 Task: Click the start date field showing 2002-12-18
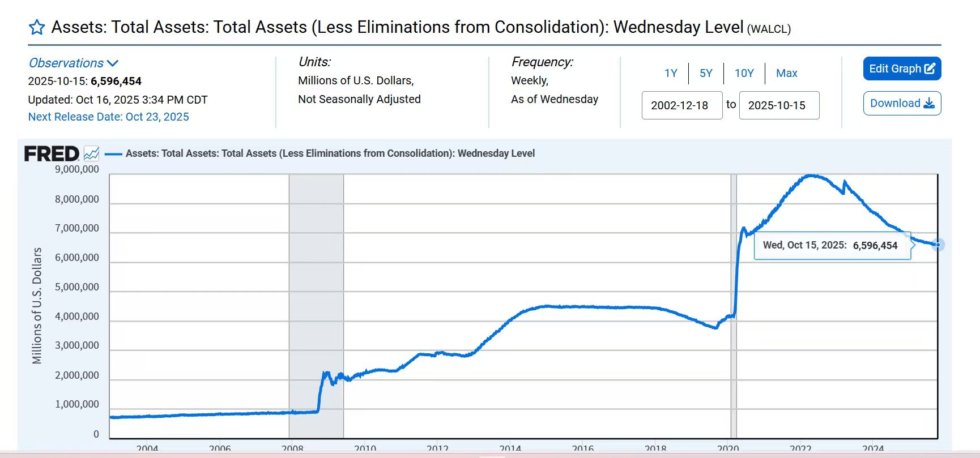[x=681, y=105]
